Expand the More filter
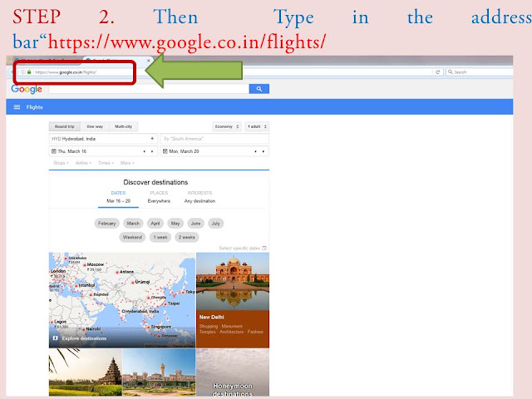This screenshot has width=532, height=399. click(x=127, y=163)
